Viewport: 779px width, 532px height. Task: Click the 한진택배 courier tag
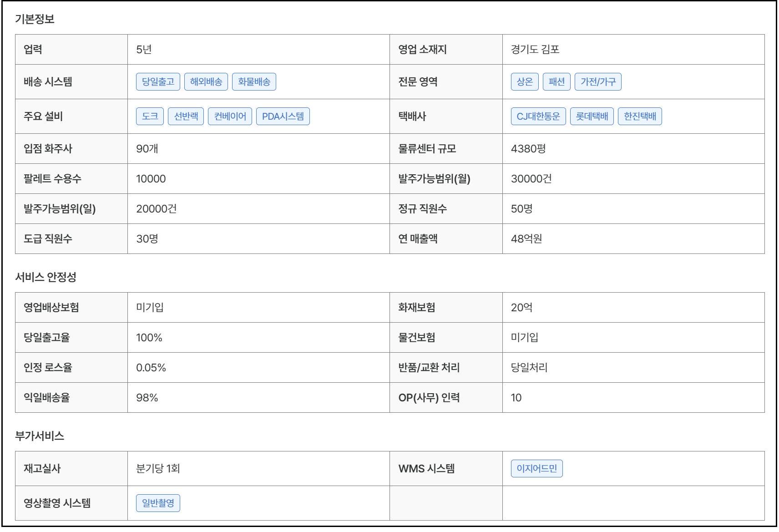pos(640,117)
